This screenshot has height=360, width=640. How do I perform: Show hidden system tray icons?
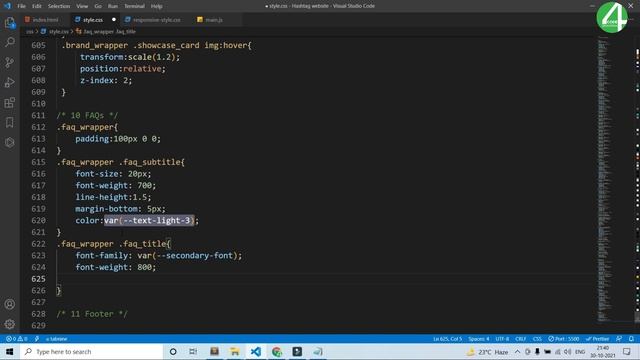click(517, 351)
